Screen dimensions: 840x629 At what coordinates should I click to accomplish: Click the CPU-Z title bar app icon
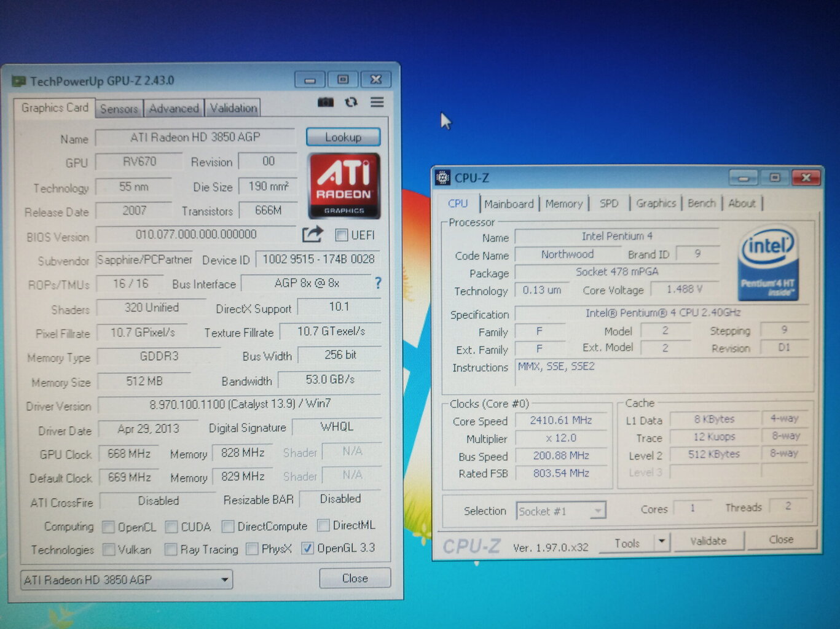coord(442,178)
